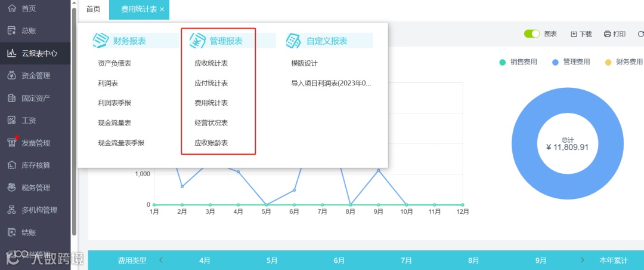644x270 pixels.
Task: Click the 2月 data point on blue line
Action: [182, 186]
